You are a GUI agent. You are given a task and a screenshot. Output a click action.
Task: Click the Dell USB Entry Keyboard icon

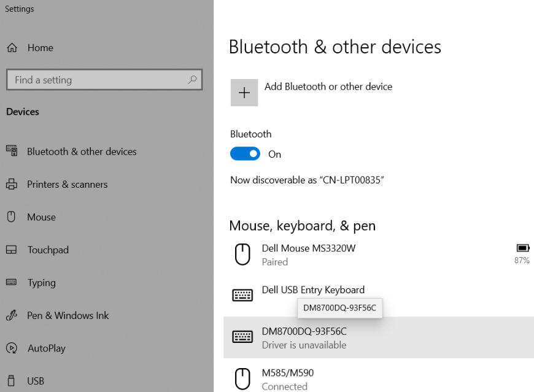tap(242, 295)
